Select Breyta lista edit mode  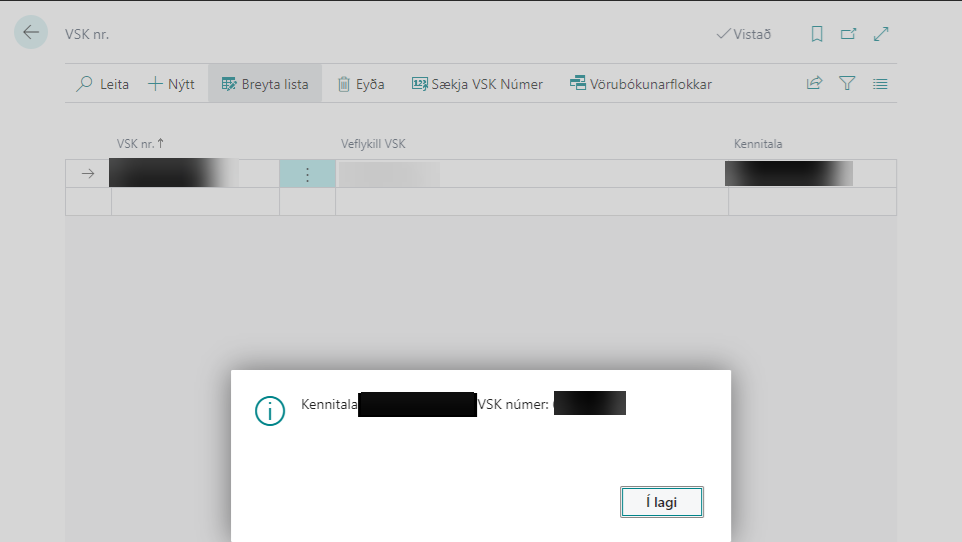(x=265, y=84)
